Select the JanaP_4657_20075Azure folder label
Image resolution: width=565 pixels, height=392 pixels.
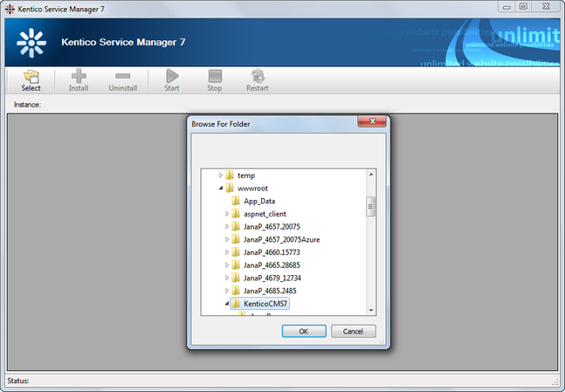[x=282, y=239]
